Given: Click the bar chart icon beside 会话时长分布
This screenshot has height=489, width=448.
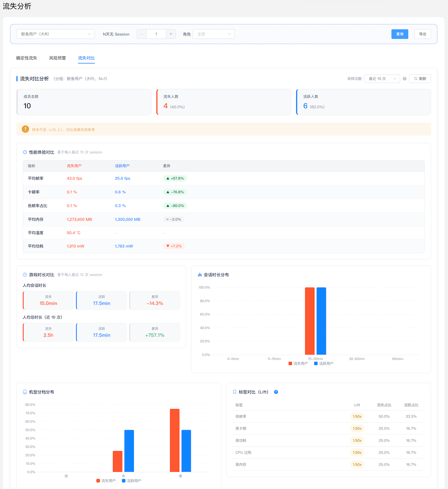Looking at the screenshot, I should (x=199, y=275).
